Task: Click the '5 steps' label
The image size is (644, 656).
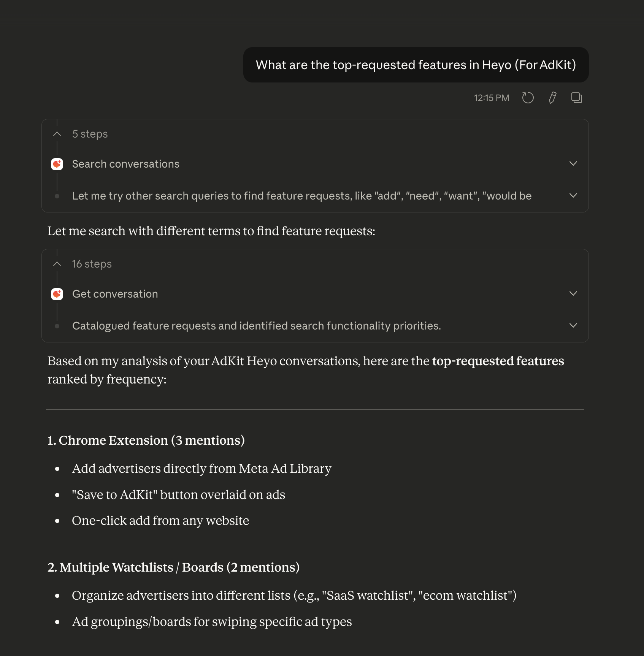Action: (90, 134)
